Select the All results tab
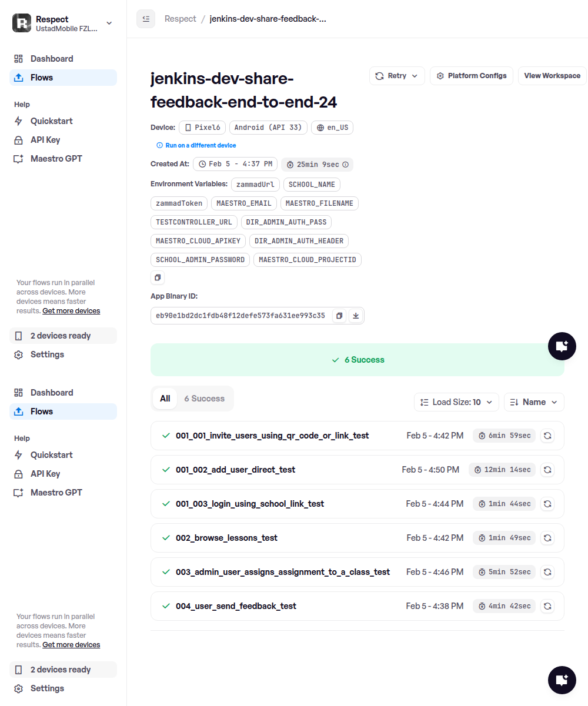Viewport: 588px width, 706px height. pyautogui.click(x=165, y=399)
